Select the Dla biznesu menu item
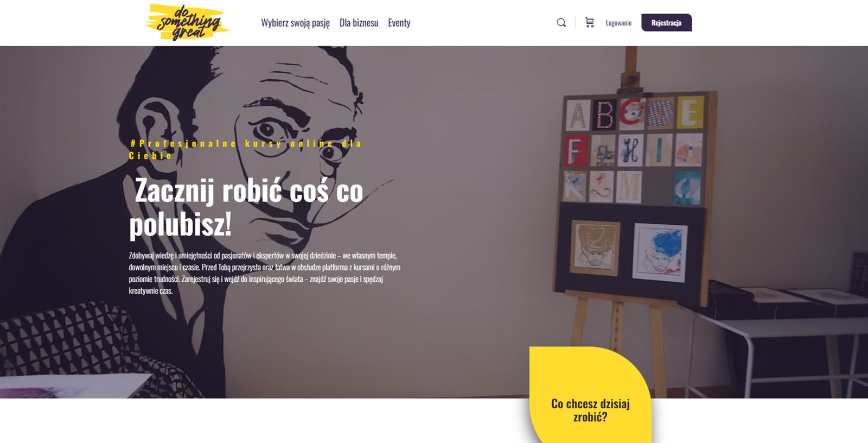Viewport: 868px width, 443px height. (x=359, y=23)
